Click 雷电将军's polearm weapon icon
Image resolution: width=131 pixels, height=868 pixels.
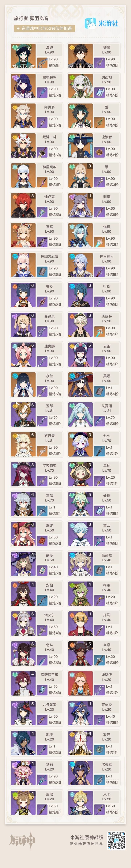(x=42, y=92)
